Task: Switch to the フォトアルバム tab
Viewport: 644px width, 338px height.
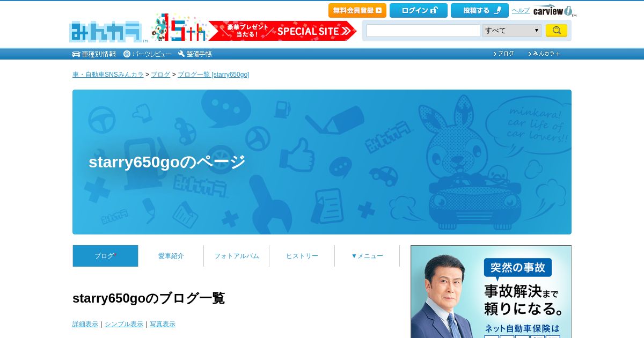Action: [x=237, y=256]
